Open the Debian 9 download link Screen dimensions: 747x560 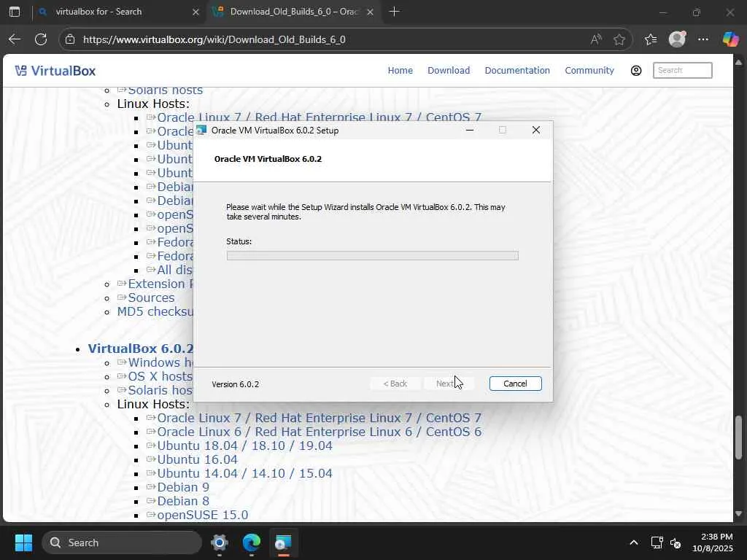[183, 487]
